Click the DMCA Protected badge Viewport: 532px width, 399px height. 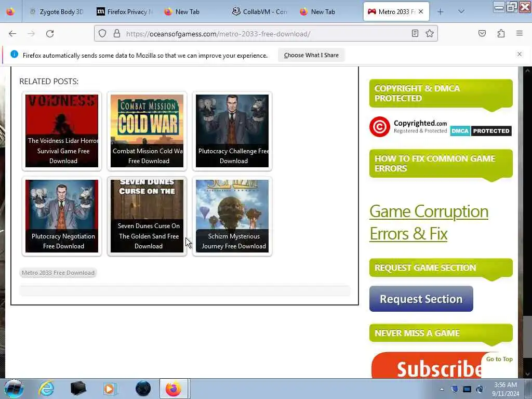tap(481, 131)
